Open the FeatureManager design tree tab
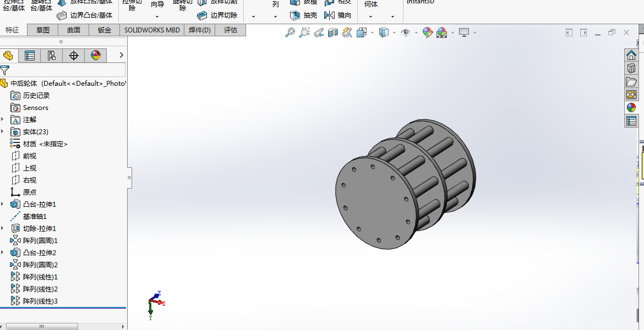 (x=8, y=56)
